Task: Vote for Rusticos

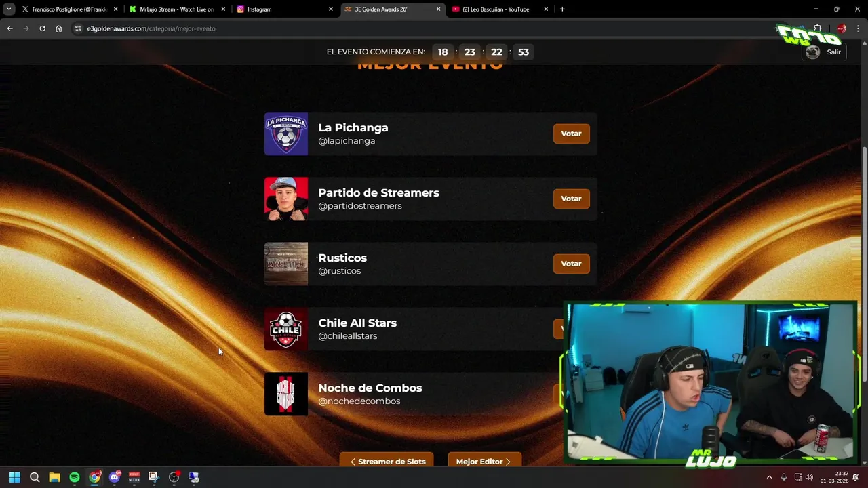Action: pos(571,264)
